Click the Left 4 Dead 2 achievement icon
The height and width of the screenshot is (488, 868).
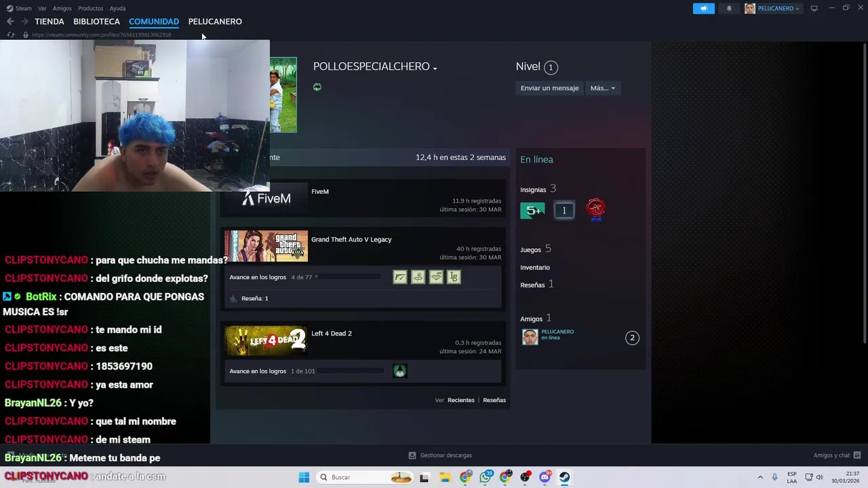tap(400, 371)
